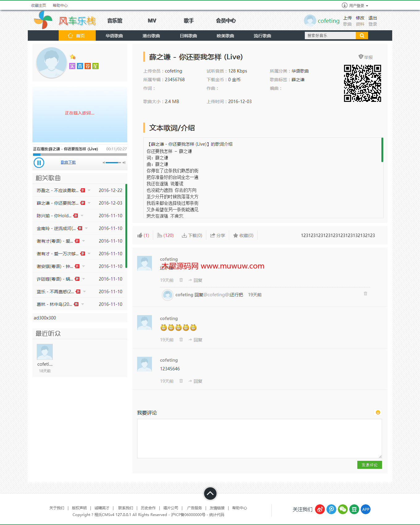Click the 歌曲下载 link
420x525 pixels.
click(68, 162)
